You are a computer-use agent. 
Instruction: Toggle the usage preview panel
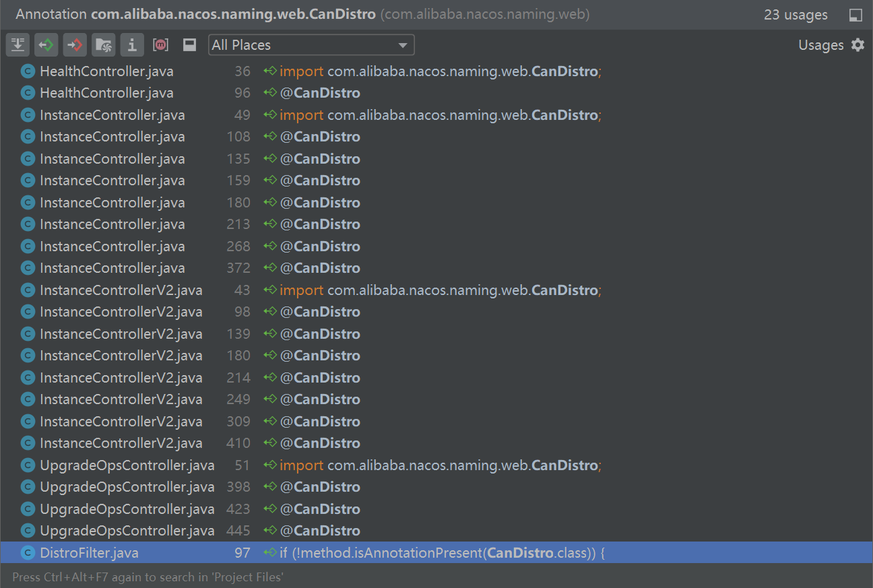[189, 44]
